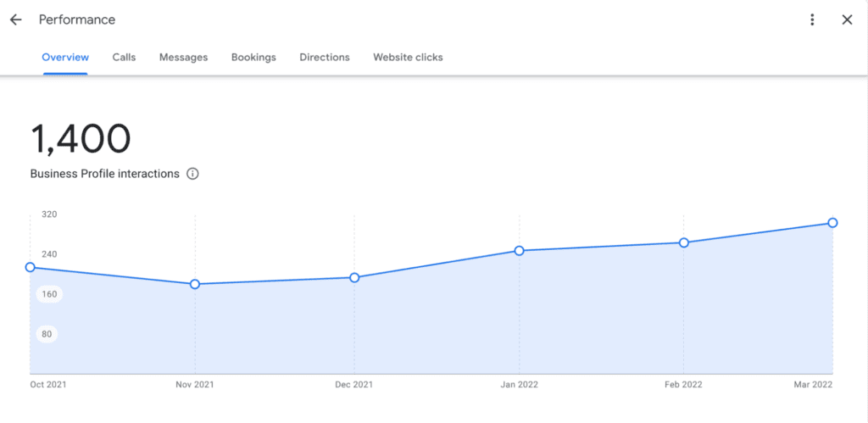The width and height of the screenshot is (868, 423).
Task: Click the Feb 2022 axis label
Action: point(684,384)
